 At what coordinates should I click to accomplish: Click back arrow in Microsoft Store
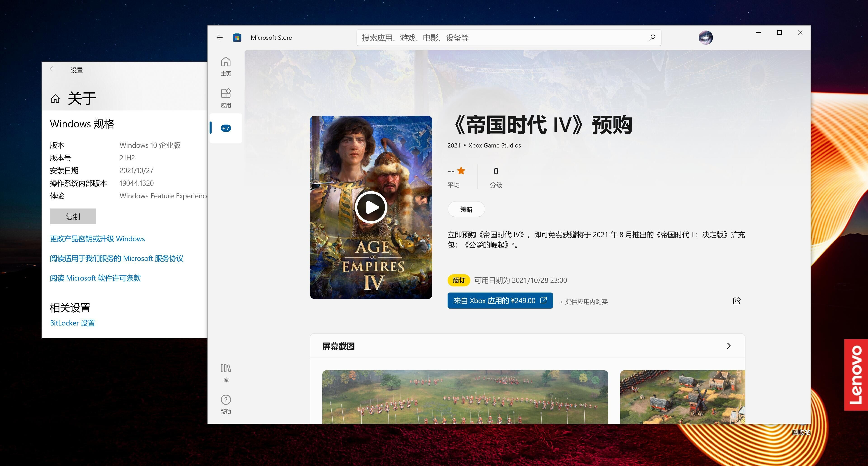(219, 37)
